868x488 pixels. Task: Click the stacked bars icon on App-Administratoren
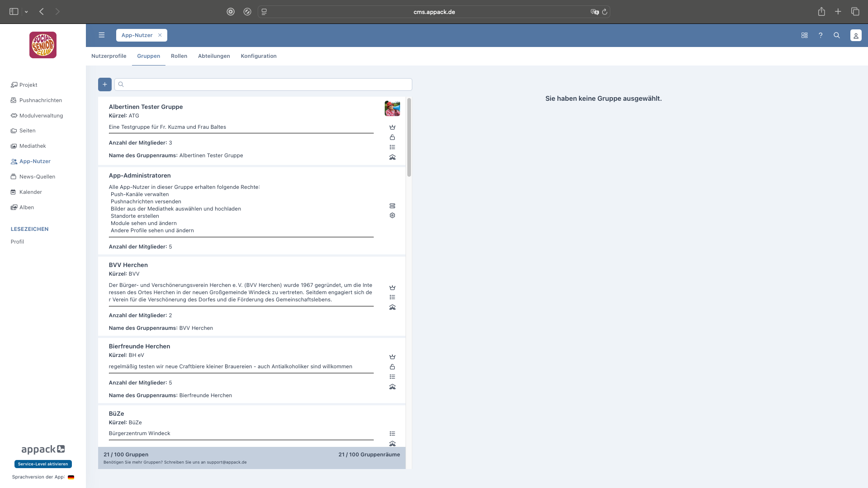pyautogui.click(x=392, y=206)
